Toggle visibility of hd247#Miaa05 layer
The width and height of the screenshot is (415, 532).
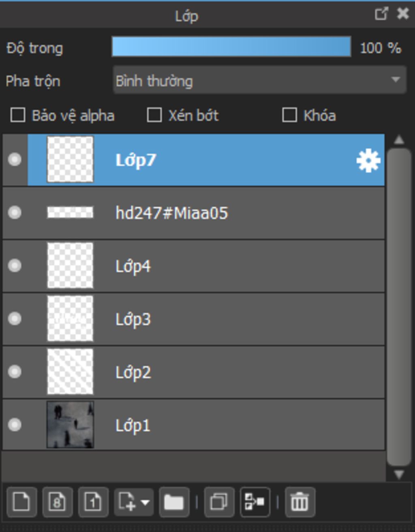(15, 212)
